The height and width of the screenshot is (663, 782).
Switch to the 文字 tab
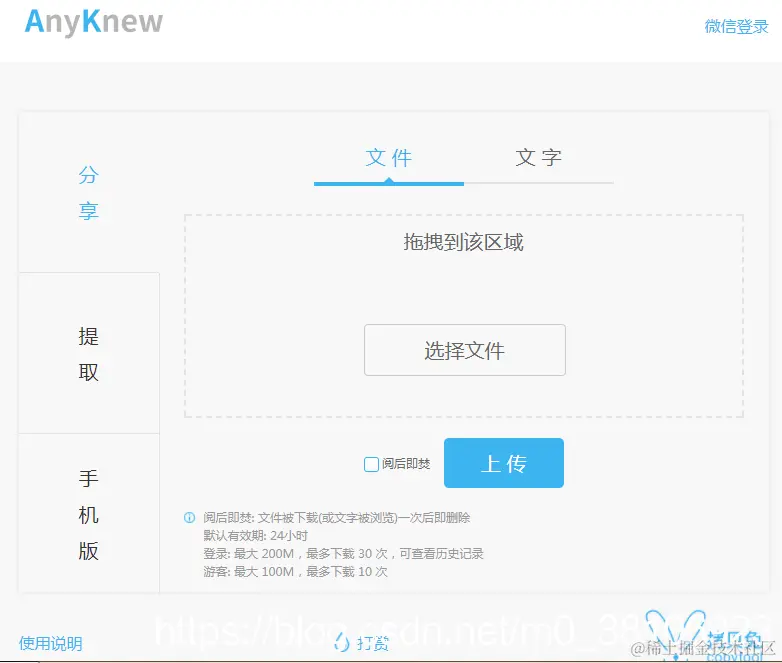[x=539, y=159]
